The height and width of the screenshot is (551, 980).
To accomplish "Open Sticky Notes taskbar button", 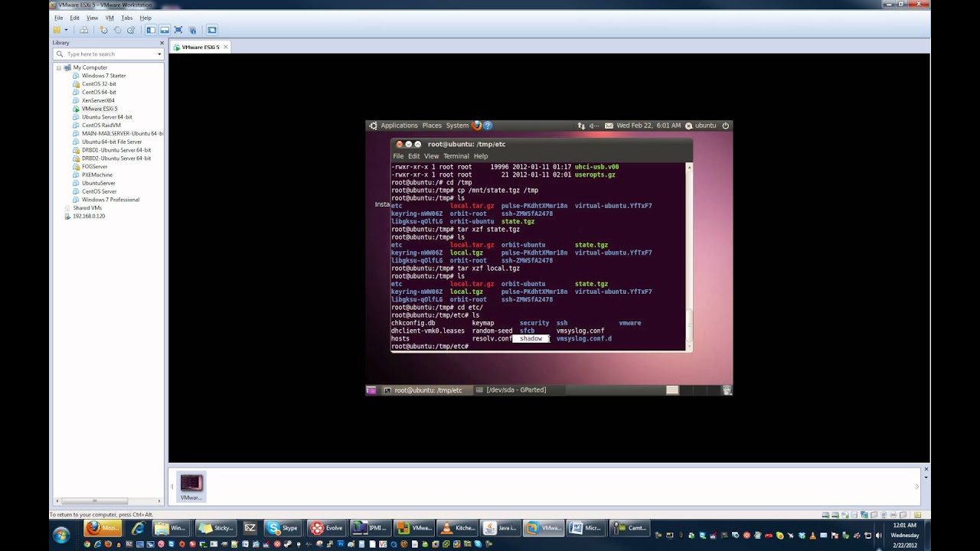I will [x=215, y=528].
